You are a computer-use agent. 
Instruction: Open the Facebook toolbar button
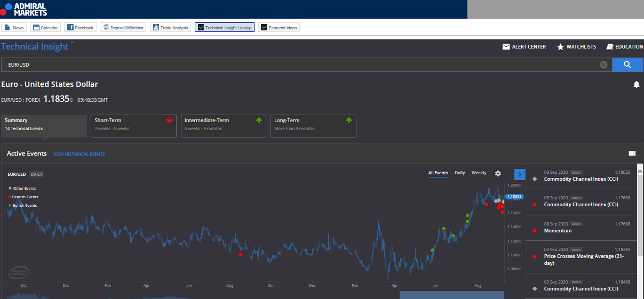click(x=81, y=27)
